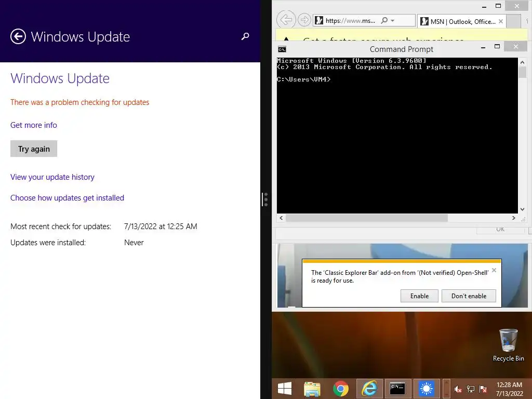Open the Get more info link
532x399 pixels.
[34, 125]
